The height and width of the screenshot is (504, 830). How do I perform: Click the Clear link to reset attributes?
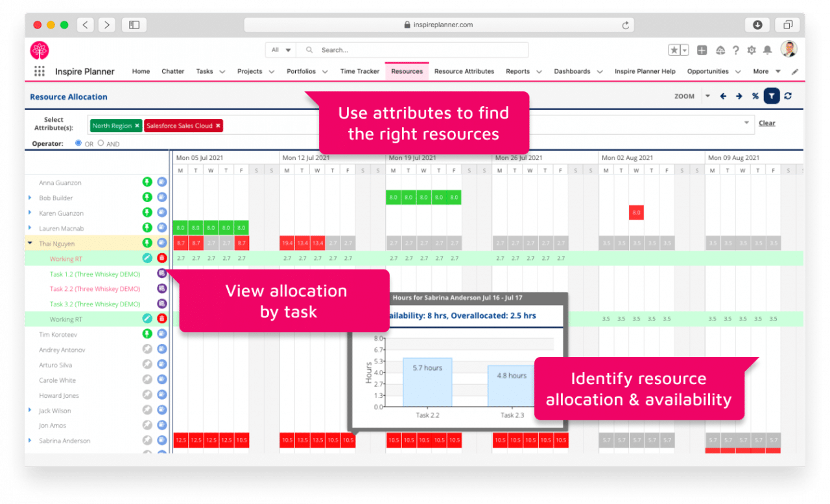(x=767, y=122)
